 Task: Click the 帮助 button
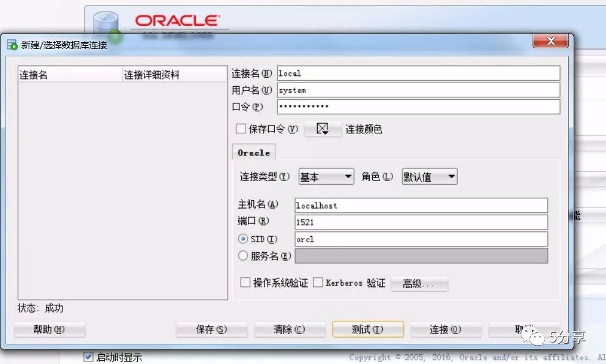coord(50,330)
